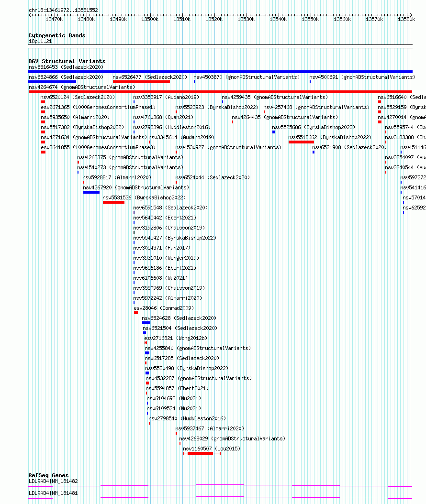Click nsv3054371 (Fan2017) label

point(162,248)
